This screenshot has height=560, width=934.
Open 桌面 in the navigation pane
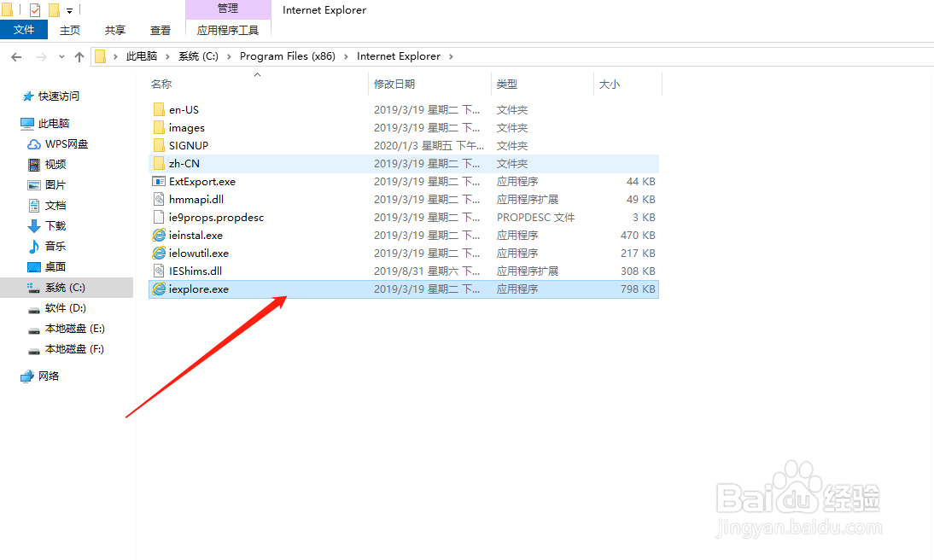click(x=55, y=267)
